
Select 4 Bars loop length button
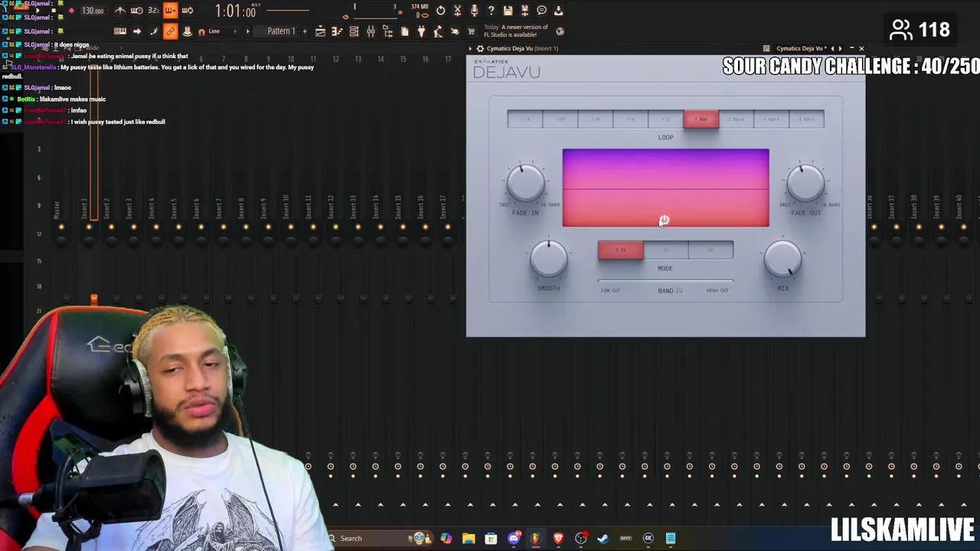pyautogui.click(x=772, y=119)
